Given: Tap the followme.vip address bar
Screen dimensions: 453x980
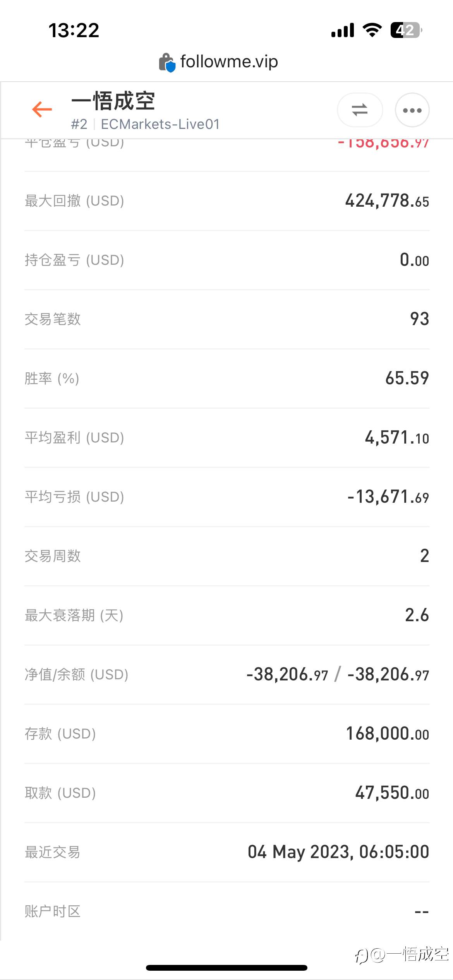Looking at the screenshot, I should [219, 62].
